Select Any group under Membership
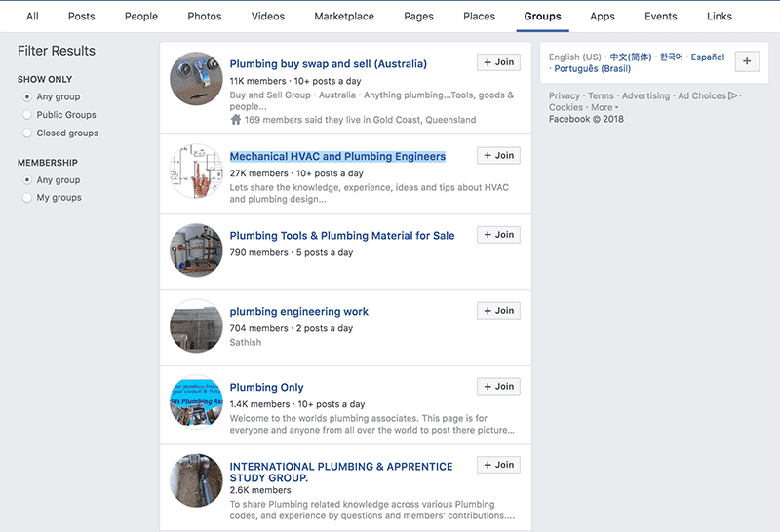Viewport: 780px width, 532px height. 27,180
